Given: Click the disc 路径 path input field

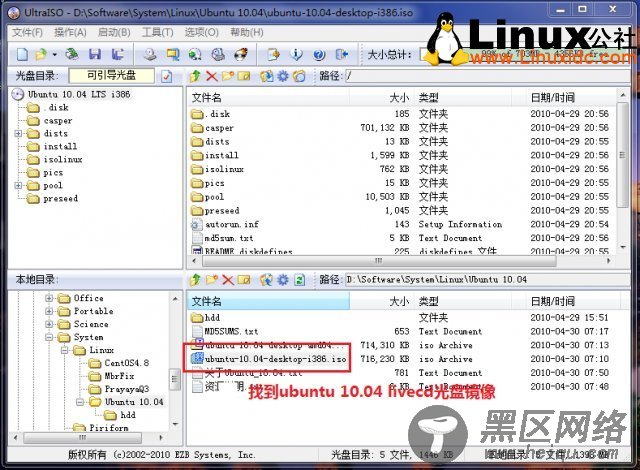Looking at the screenshot, I should [x=487, y=76].
